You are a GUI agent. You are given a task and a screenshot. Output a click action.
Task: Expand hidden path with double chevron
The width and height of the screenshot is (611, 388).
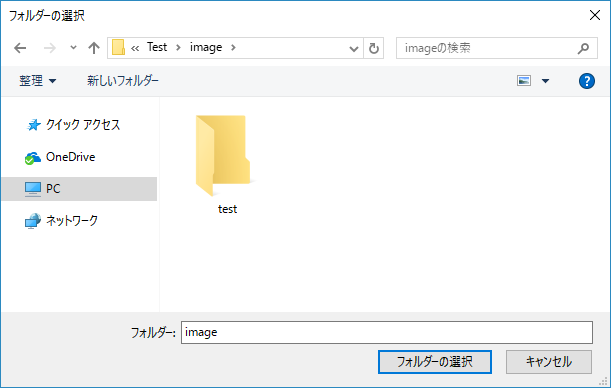[x=135, y=48]
